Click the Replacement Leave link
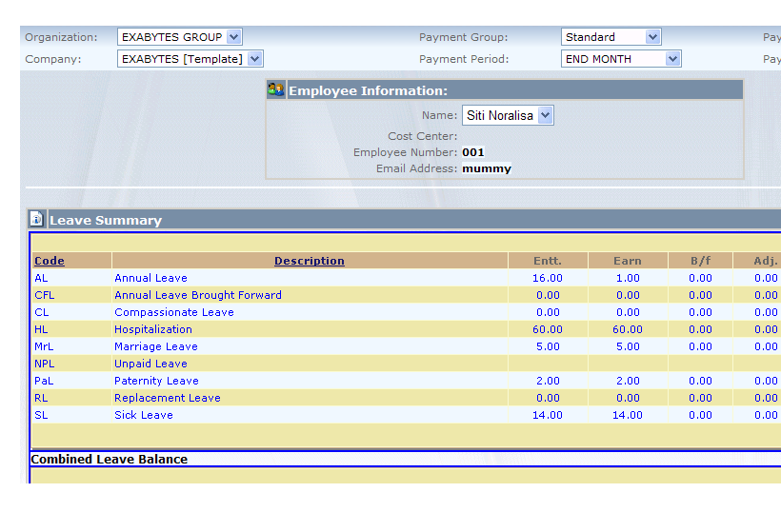 [x=168, y=398]
